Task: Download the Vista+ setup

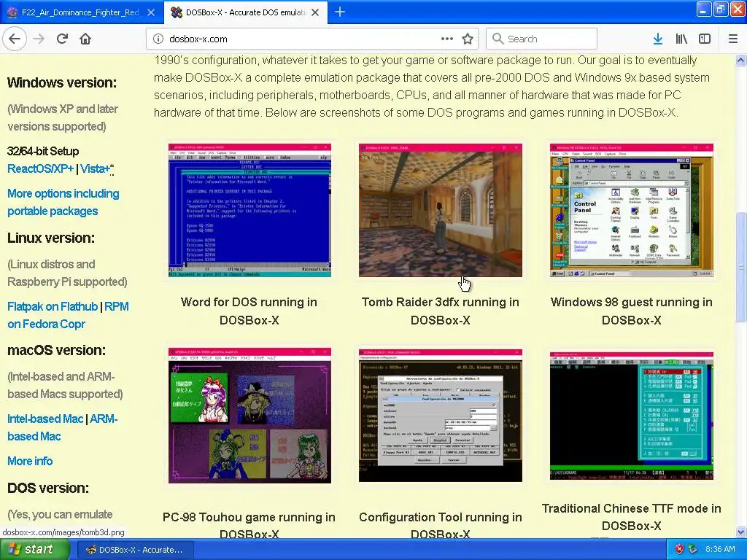Action: click(x=97, y=168)
